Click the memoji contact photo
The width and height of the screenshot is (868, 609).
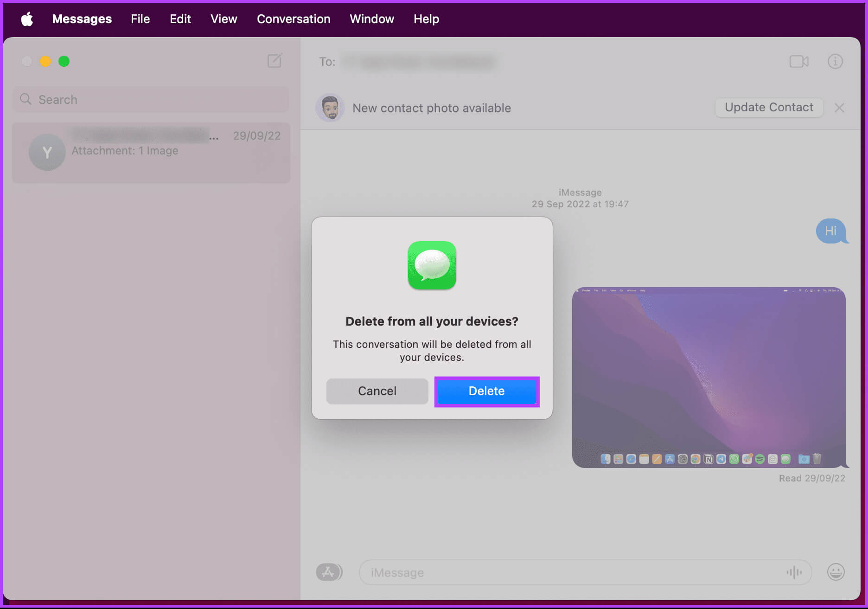(330, 108)
